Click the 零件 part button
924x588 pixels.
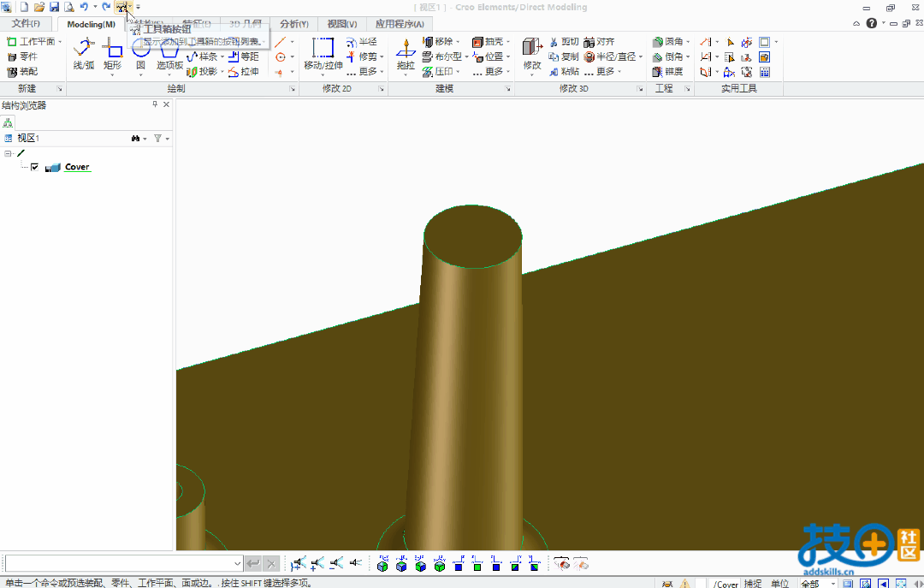click(x=22, y=56)
